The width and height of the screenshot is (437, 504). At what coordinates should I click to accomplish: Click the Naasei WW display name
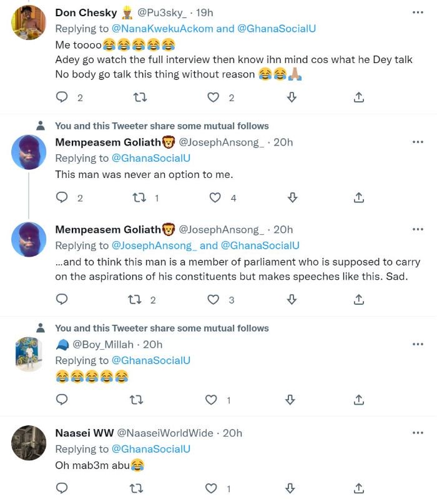coord(84,432)
